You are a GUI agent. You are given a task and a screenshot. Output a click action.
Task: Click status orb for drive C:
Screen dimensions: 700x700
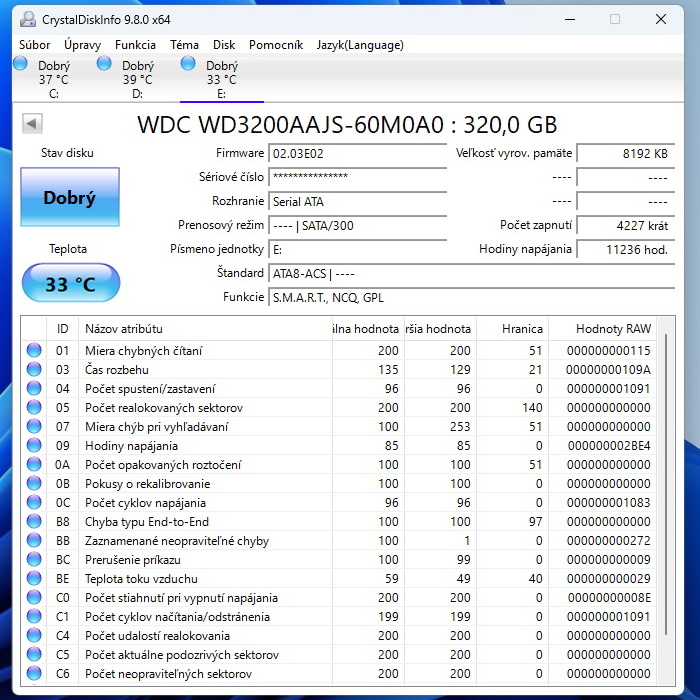tap(21, 65)
